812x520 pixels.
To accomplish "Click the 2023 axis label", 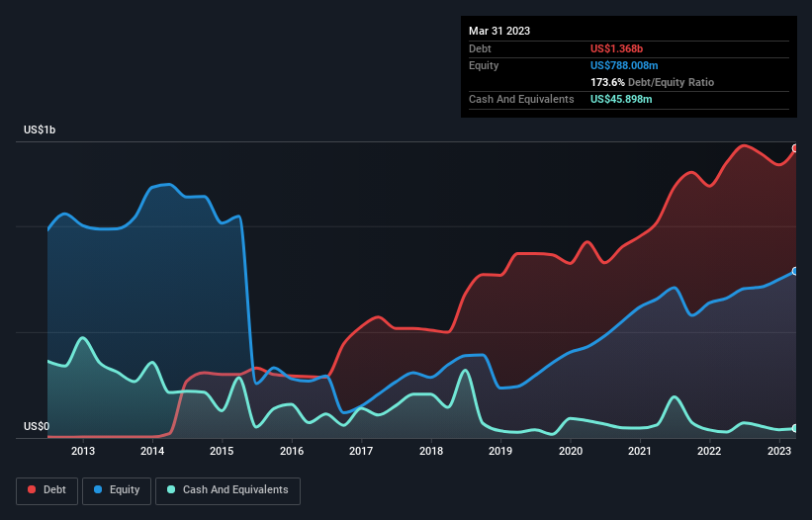I will (x=778, y=451).
